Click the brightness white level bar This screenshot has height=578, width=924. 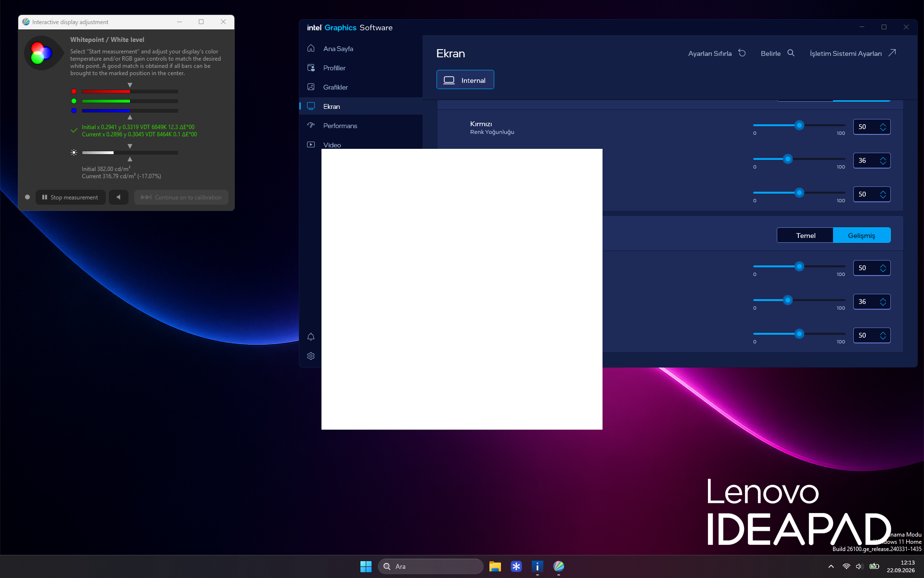pyautogui.click(x=130, y=153)
